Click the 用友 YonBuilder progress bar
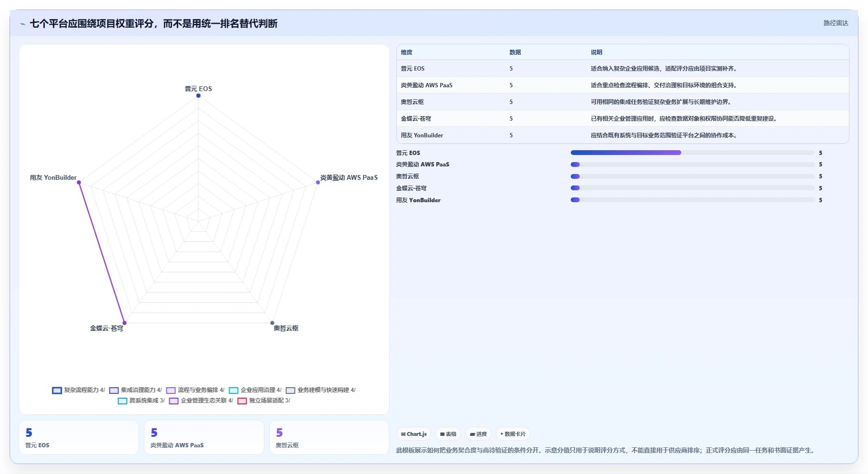This screenshot has height=474, width=868. 693,200
